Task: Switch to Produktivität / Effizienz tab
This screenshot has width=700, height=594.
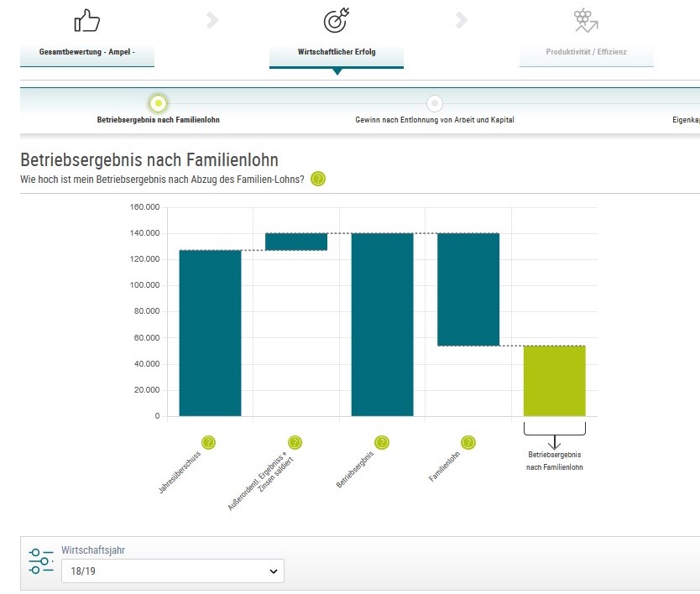Action: pos(586,52)
